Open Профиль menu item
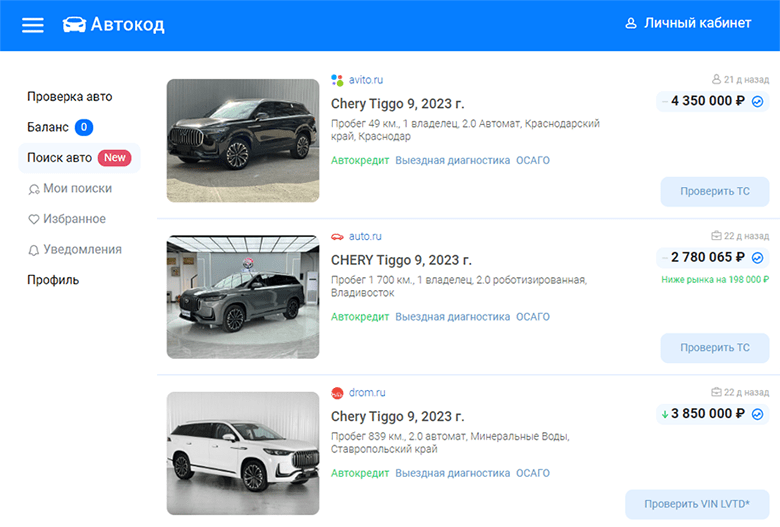The width and height of the screenshot is (780, 527). [53, 280]
